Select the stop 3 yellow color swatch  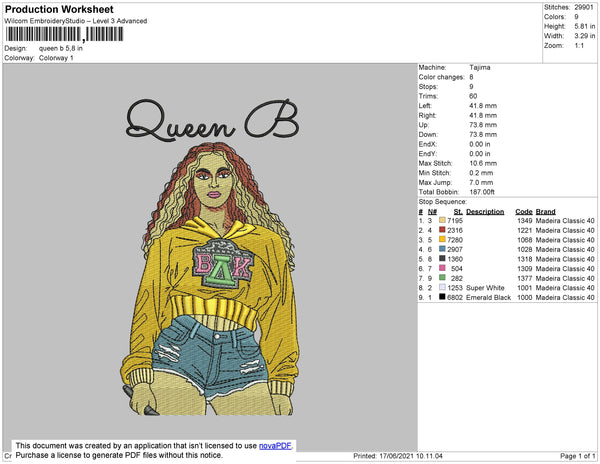coord(442,239)
